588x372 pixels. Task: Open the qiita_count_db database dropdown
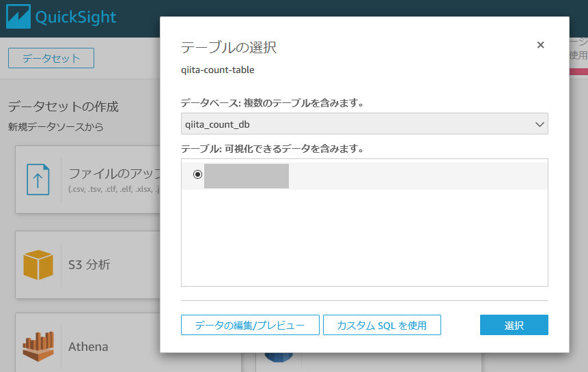pos(364,124)
